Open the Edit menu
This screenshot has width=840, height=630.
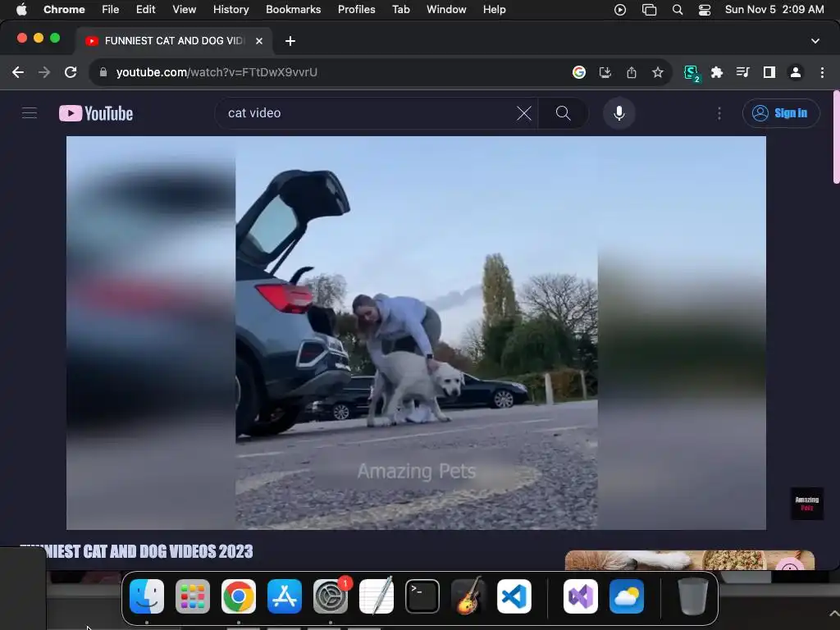[145, 10]
